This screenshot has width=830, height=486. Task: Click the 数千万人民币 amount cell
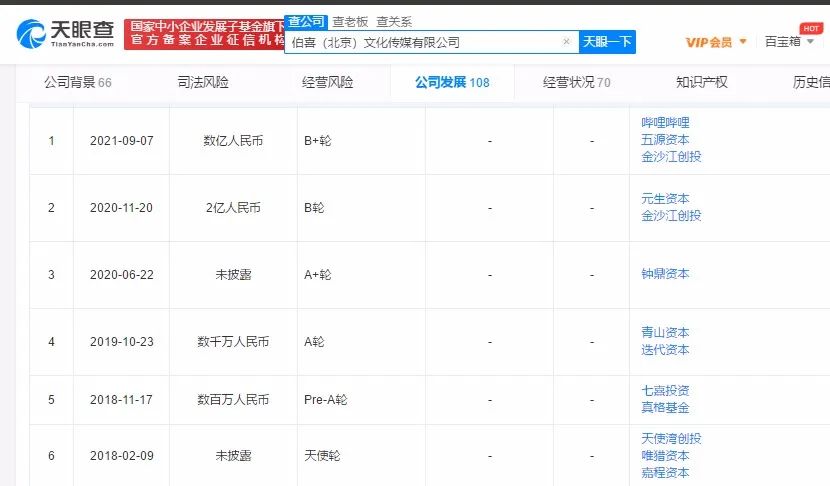point(233,341)
